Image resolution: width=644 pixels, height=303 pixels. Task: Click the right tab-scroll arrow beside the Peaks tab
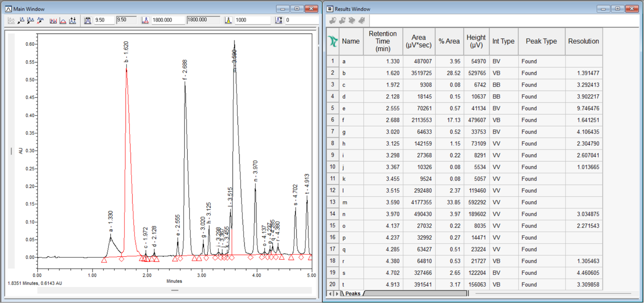pyautogui.click(x=336, y=293)
